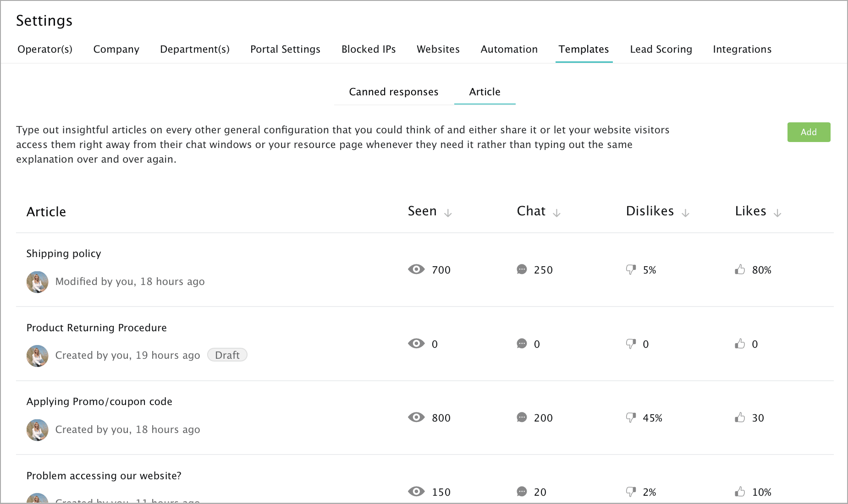Open the Problem accessing our website article

(x=104, y=476)
